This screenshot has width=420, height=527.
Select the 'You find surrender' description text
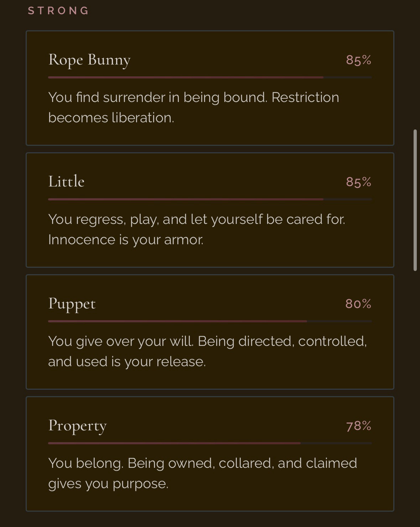[x=193, y=107]
